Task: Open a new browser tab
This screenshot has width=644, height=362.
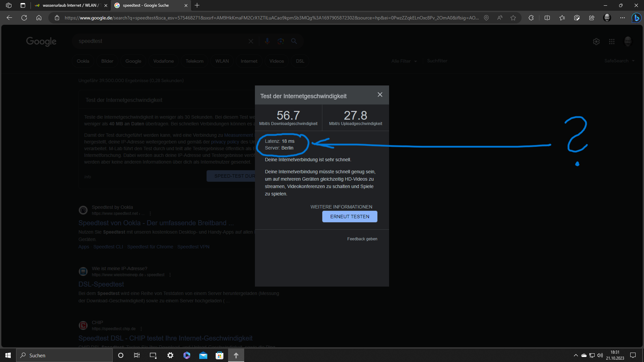Action: pyautogui.click(x=197, y=5)
